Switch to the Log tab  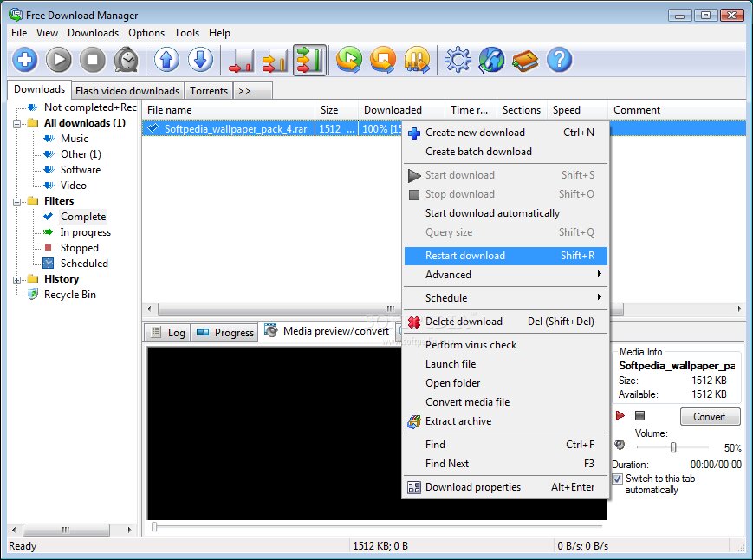[x=167, y=332]
